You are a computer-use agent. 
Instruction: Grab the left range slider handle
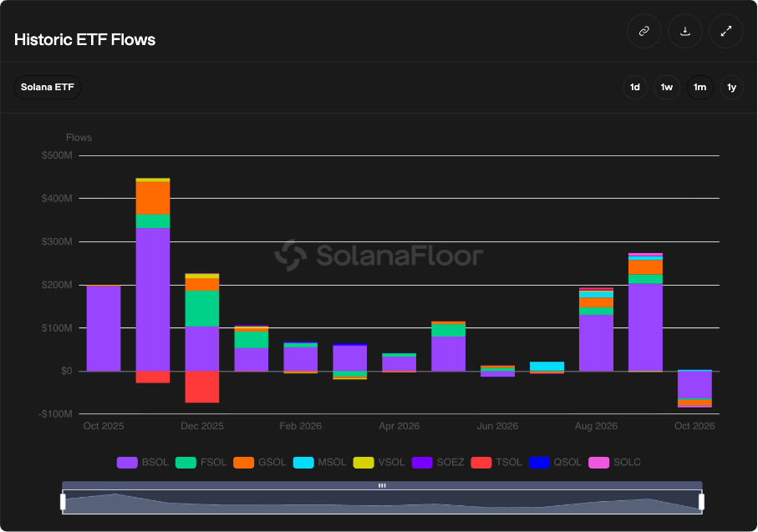pyautogui.click(x=63, y=502)
